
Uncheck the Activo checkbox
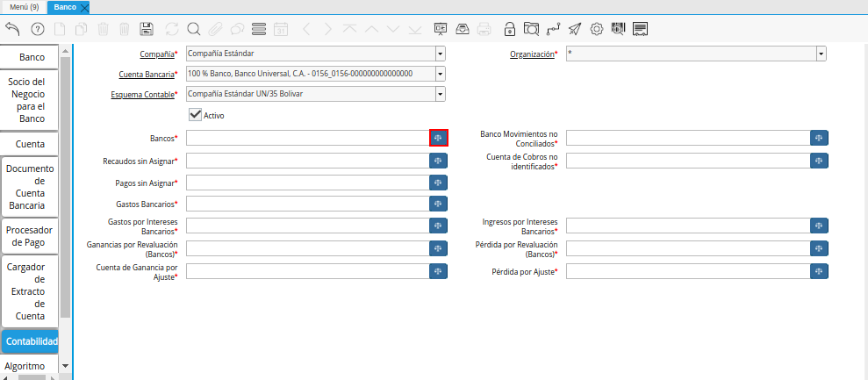(196, 115)
